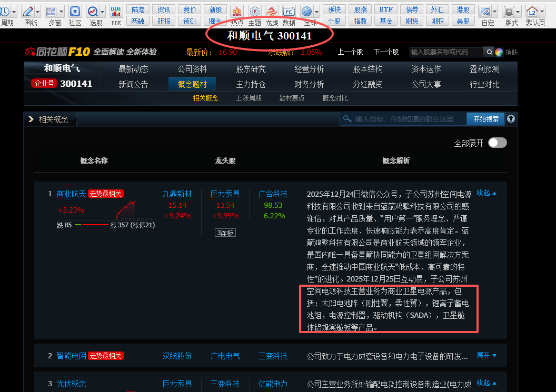This screenshot has width=556, height=392.
Task: Click the 热点 hot topics icon
Action: click(x=237, y=12)
